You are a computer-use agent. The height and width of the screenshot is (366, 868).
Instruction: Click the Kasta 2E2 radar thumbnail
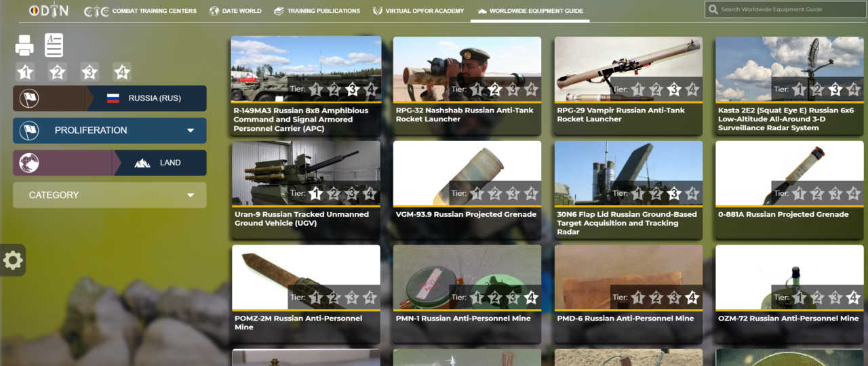(790, 68)
